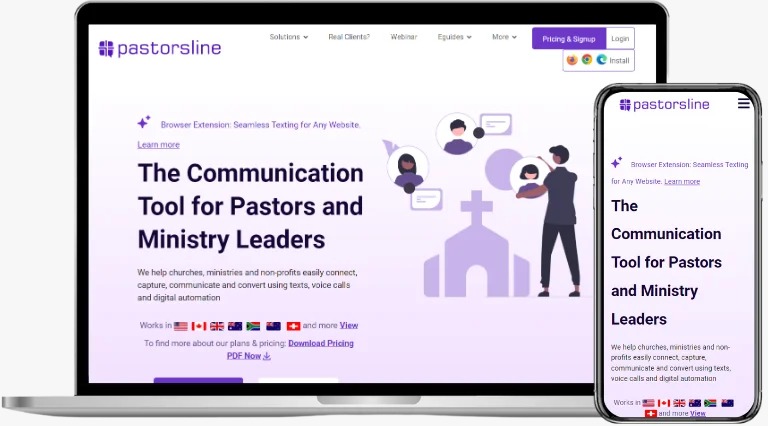Expand the More dropdown in the navbar

pyautogui.click(x=504, y=37)
